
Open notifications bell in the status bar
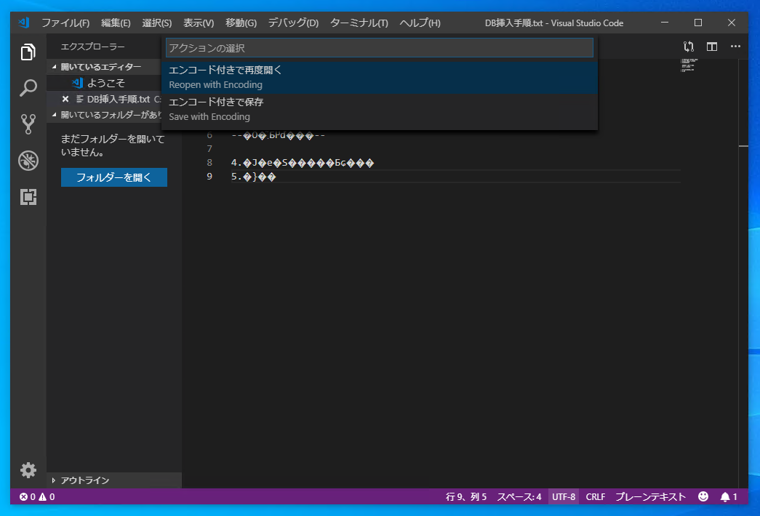click(x=728, y=497)
